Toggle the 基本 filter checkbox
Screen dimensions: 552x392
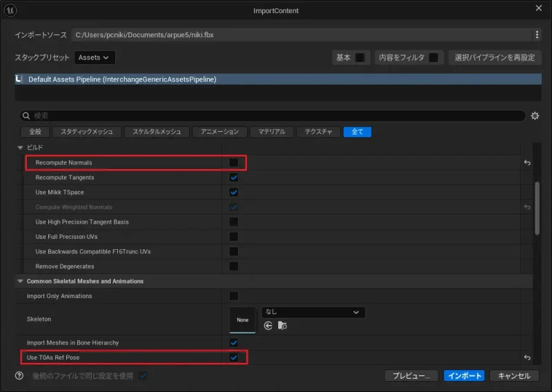point(359,57)
